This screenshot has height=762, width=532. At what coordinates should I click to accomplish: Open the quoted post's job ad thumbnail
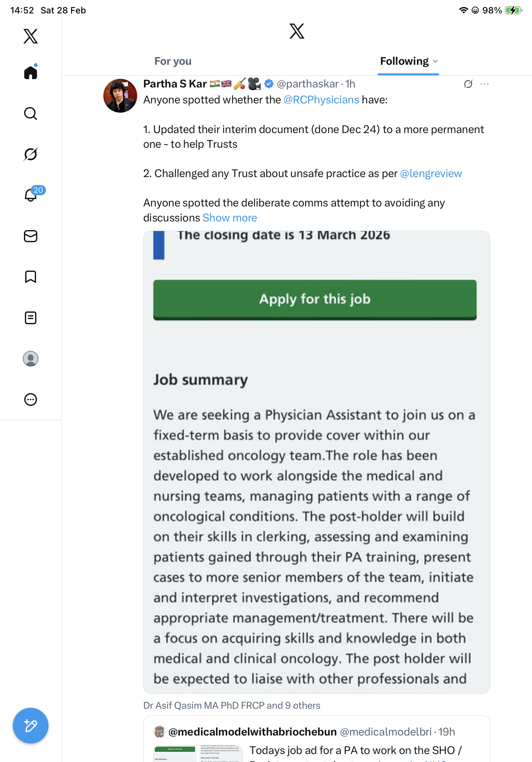[x=198, y=753]
